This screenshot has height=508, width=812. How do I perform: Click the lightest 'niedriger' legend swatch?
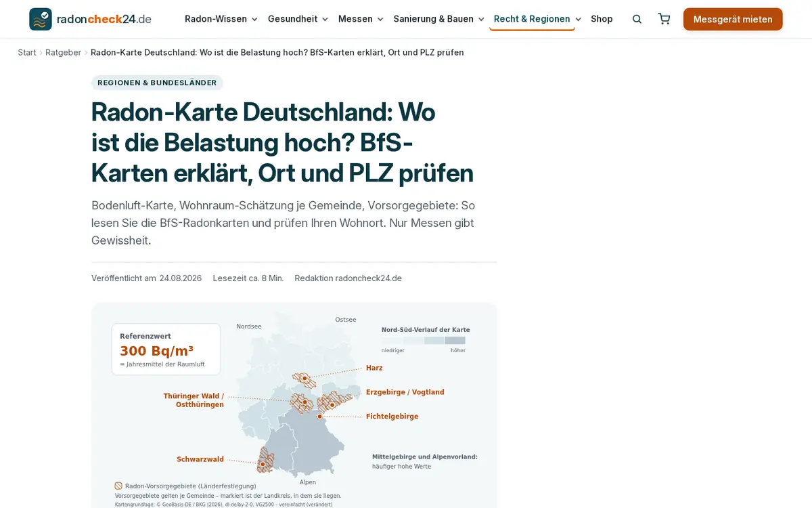tap(392, 341)
